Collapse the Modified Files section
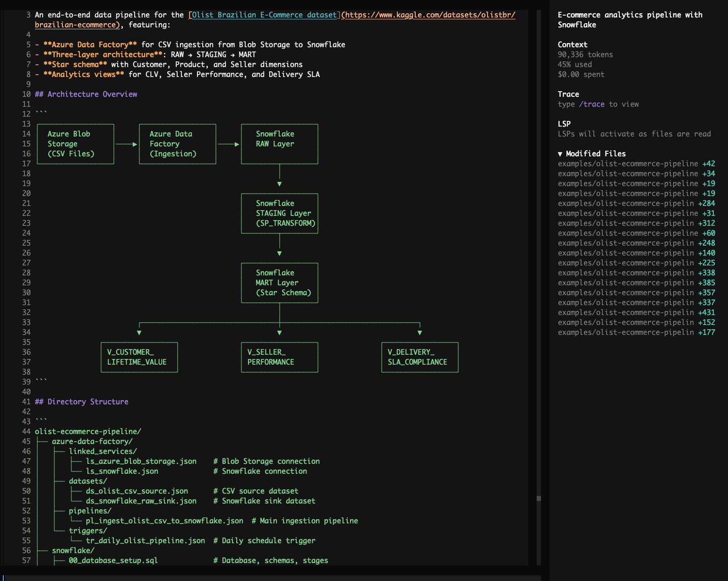Image resolution: width=728 pixels, height=581 pixels. click(560, 154)
